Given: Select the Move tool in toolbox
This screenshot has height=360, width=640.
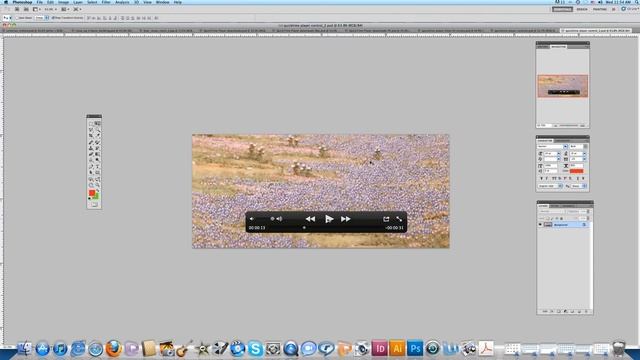Looking at the screenshot, I should 98,124.
